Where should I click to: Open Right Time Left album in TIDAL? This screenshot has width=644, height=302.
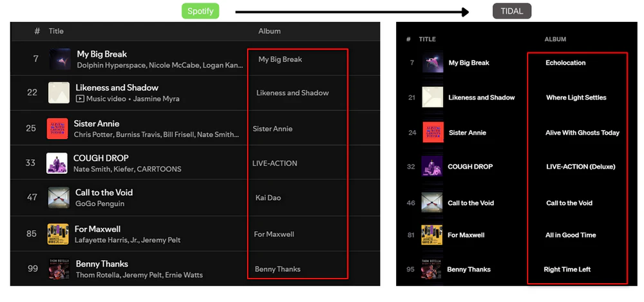pyautogui.click(x=567, y=270)
